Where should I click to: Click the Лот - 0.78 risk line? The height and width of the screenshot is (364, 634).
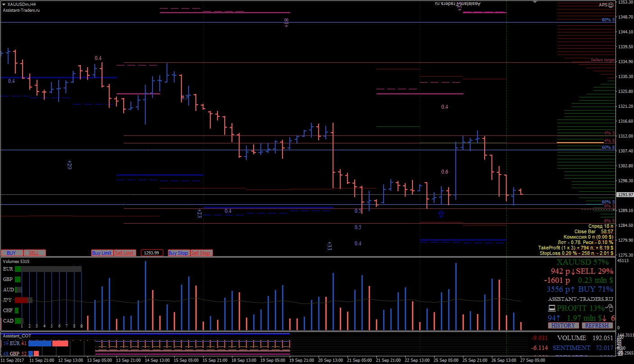(587, 242)
